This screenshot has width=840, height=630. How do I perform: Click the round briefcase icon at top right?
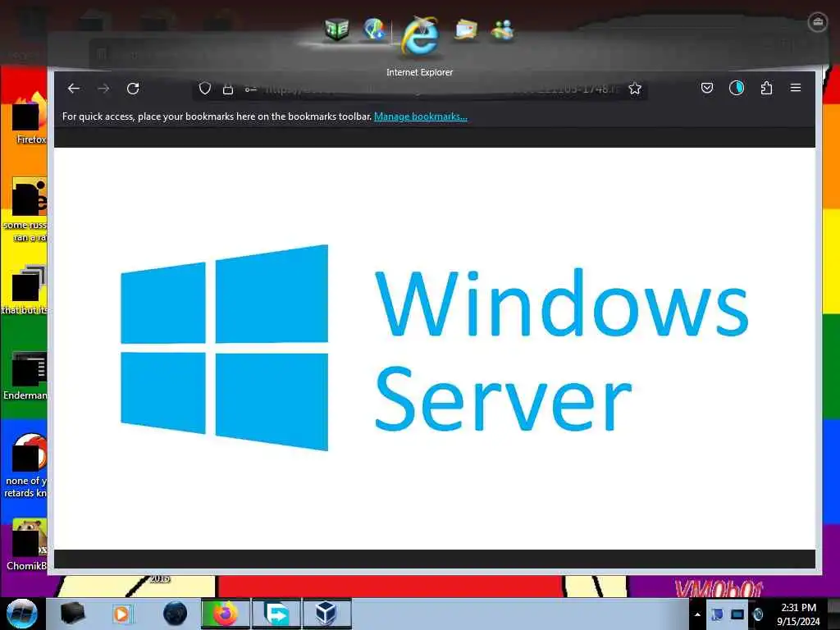pos(817,22)
